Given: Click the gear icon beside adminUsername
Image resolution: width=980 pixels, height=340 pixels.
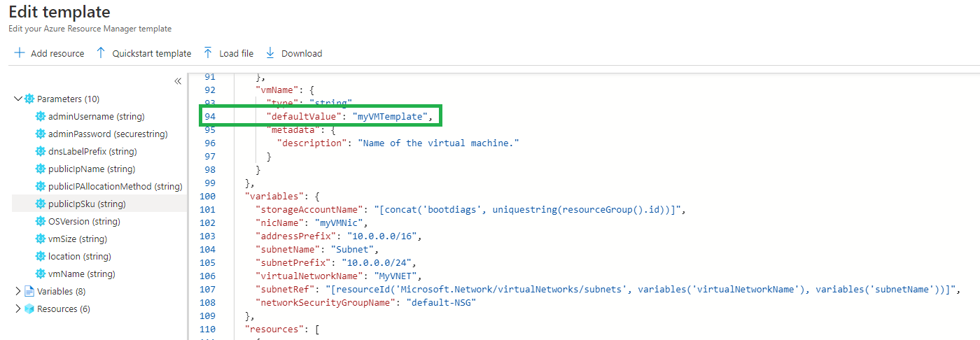Looking at the screenshot, I should click(41, 117).
